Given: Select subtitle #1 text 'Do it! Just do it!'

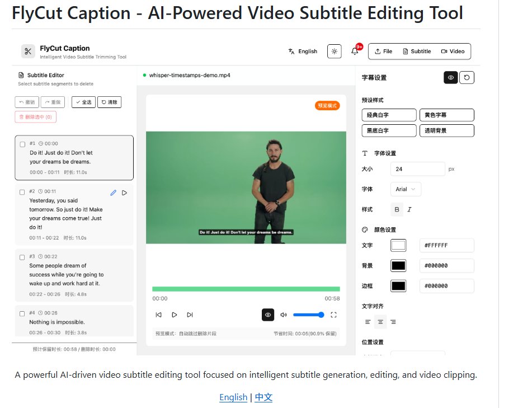Looking at the screenshot, I should coord(50,153).
